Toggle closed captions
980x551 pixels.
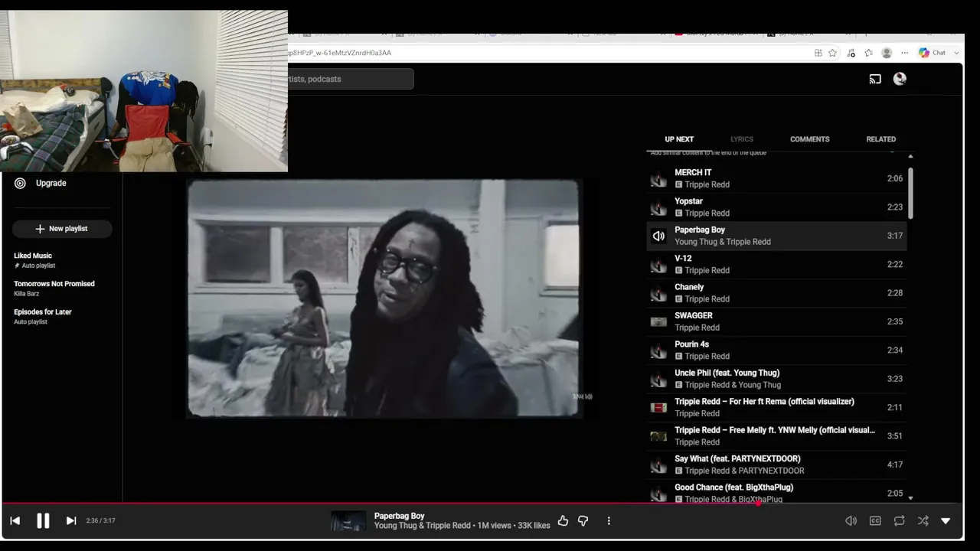875,520
